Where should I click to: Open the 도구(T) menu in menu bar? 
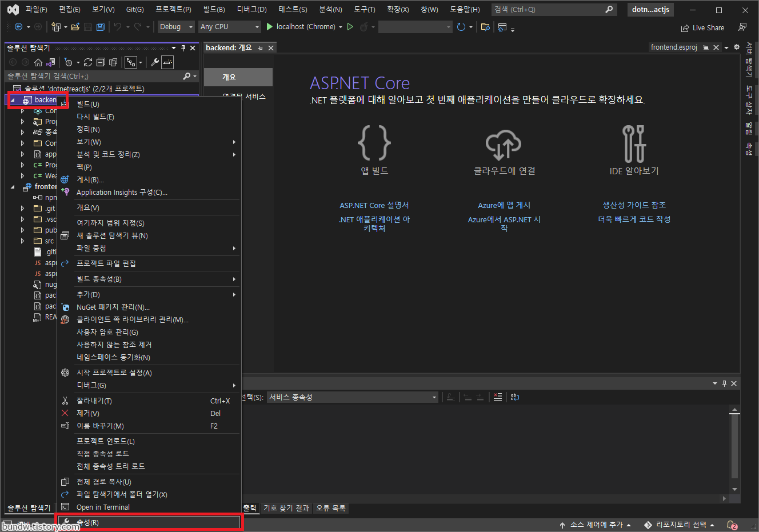[364, 10]
